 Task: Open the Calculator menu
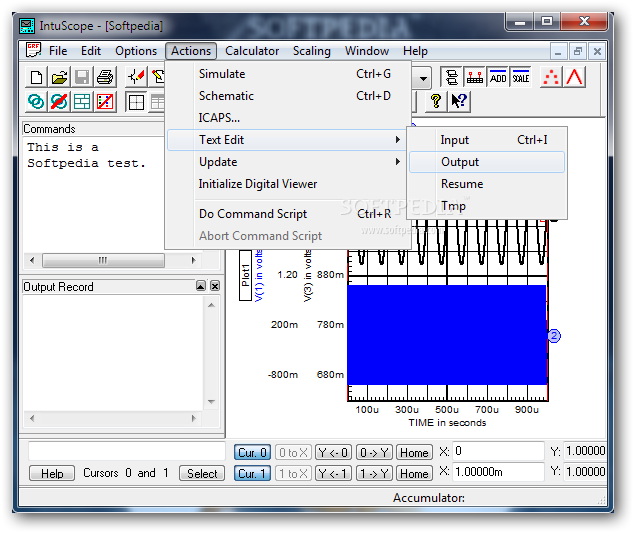pos(252,51)
